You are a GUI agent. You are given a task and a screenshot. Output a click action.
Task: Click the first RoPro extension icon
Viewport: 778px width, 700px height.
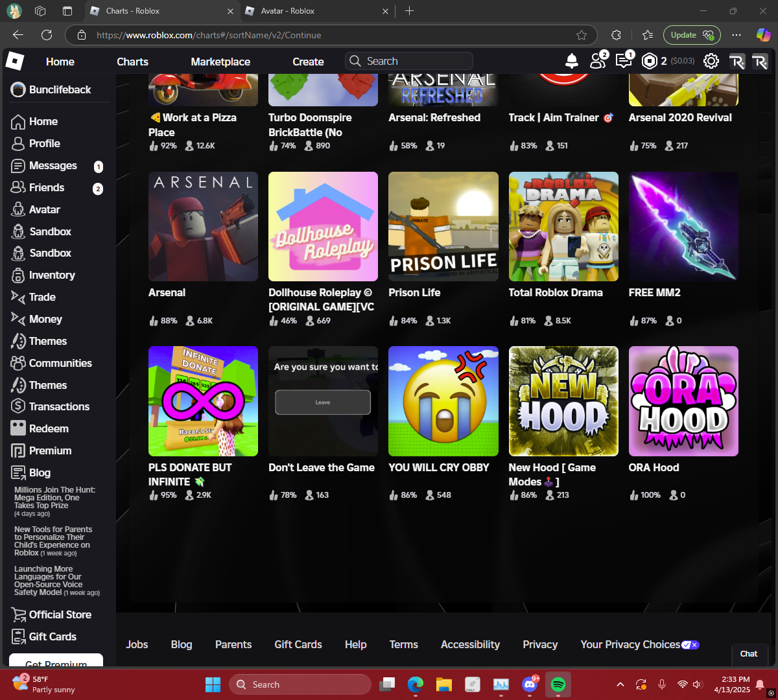(x=737, y=62)
